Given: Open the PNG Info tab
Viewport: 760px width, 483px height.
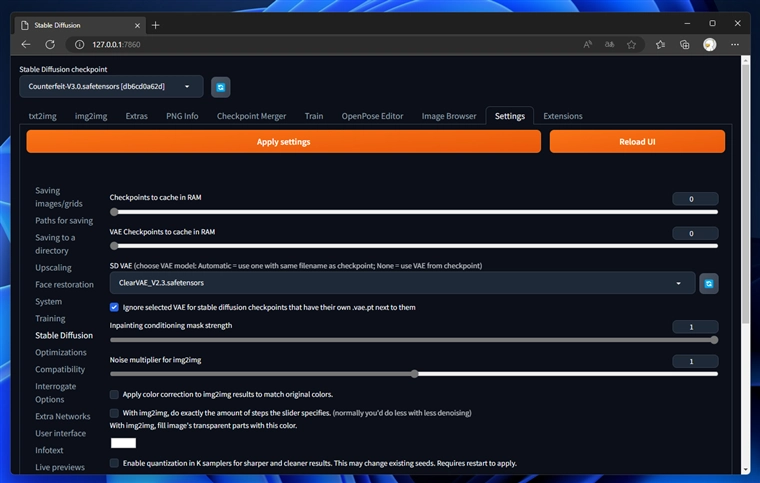Looking at the screenshot, I should pos(182,116).
